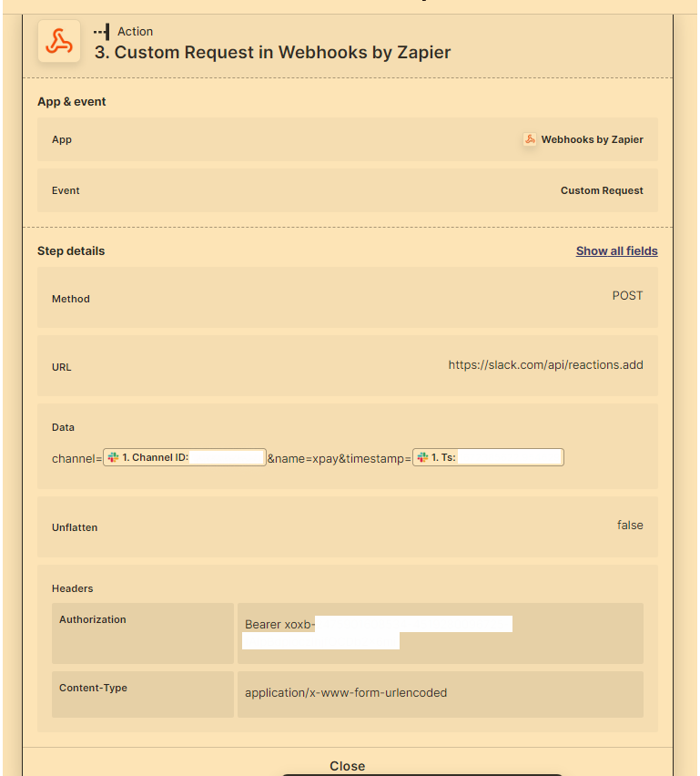Click small Webhooks icon in App row
This screenshot has width=700, height=776.
(x=530, y=139)
